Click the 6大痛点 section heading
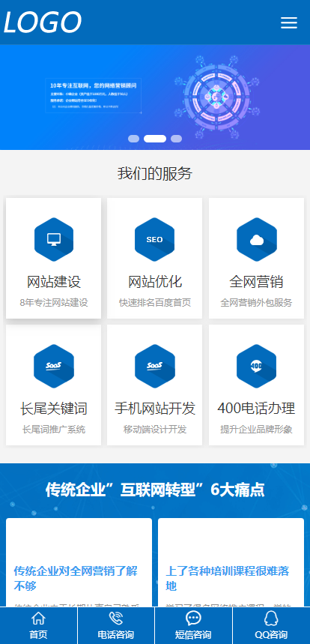This screenshot has width=310, height=644. 155,490
